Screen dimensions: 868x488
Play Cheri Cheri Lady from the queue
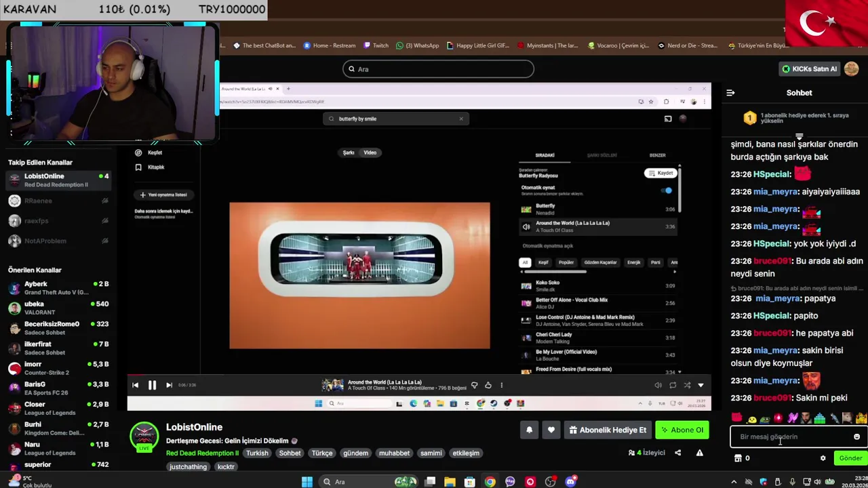tap(598, 338)
